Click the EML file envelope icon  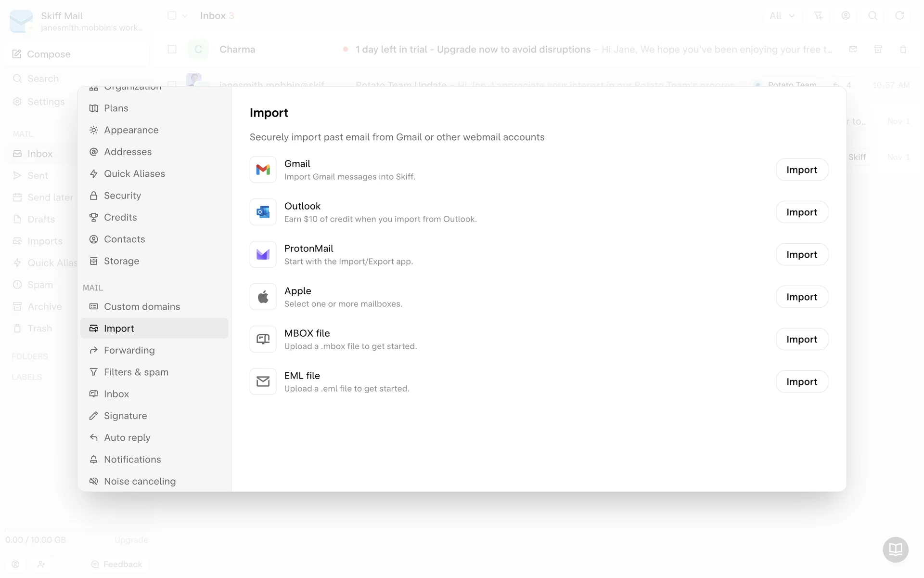[x=263, y=381]
